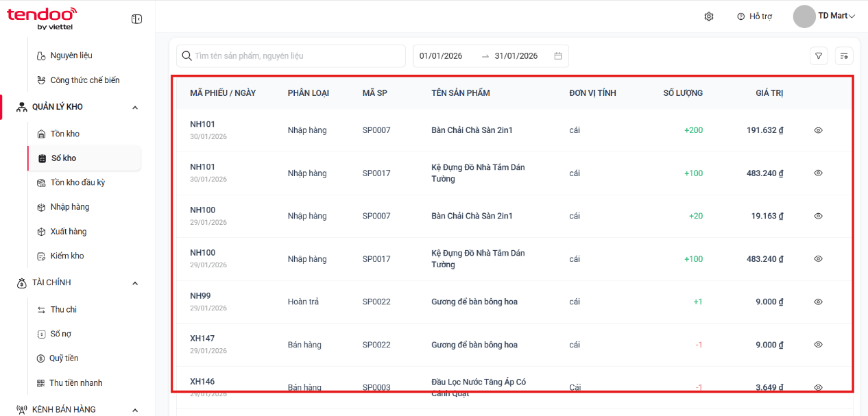Viewport: 868px width, 416px height.
Task: Open the column settings icon beside filter
Action: 844,56
